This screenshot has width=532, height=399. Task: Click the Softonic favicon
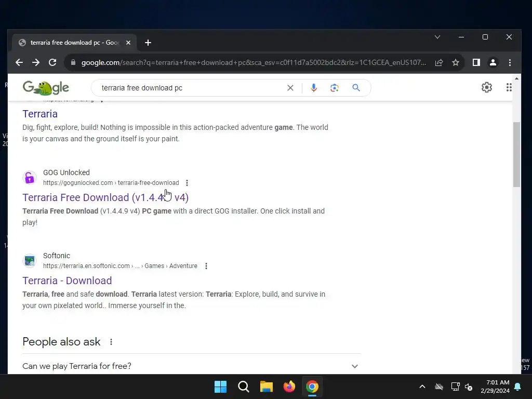coord(30,261)
